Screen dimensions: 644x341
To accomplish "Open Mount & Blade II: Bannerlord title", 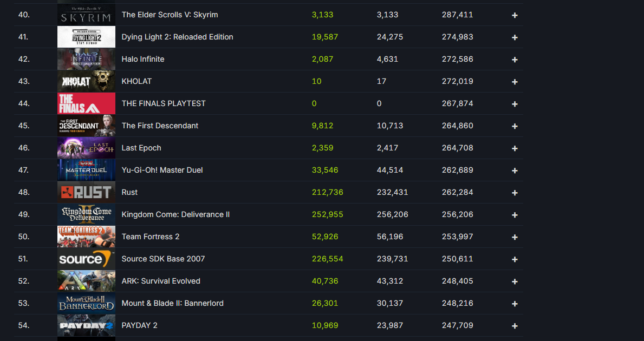I will [x=172, y=303].
